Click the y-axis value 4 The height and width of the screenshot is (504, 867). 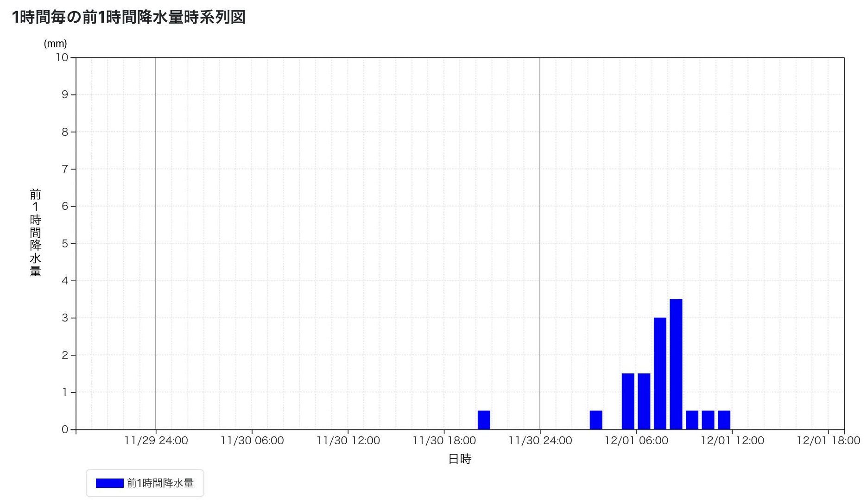coord(65,281)
